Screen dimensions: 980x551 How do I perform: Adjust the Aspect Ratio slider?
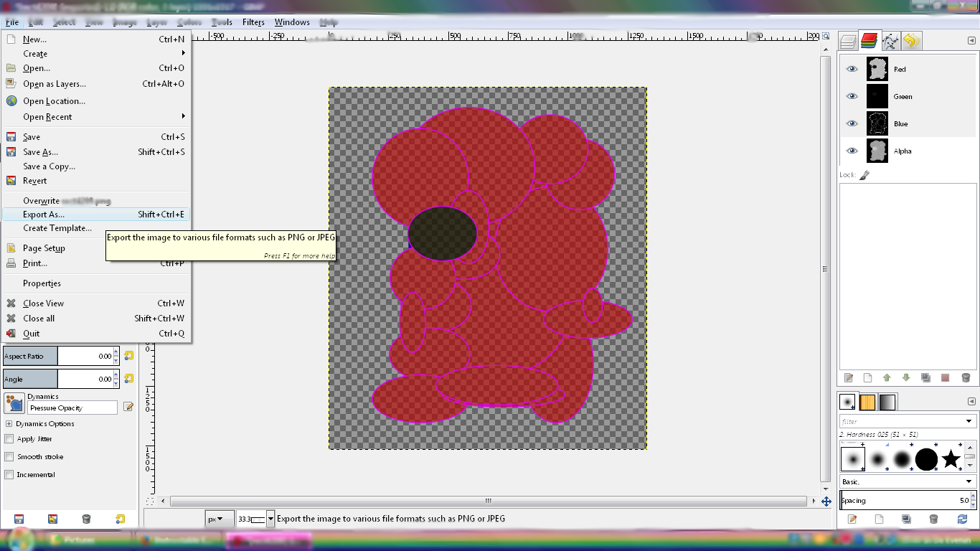[x=59, y=356]
